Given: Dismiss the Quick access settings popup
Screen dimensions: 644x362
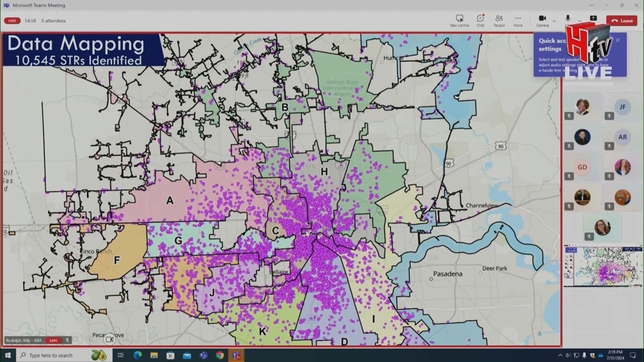Looking at the screenshot, I should click(617, 40).
